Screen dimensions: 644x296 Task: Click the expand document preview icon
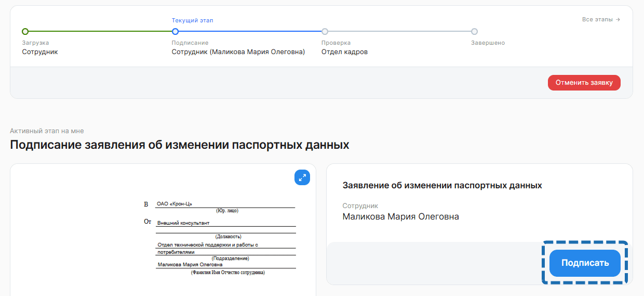coord(302,178)
